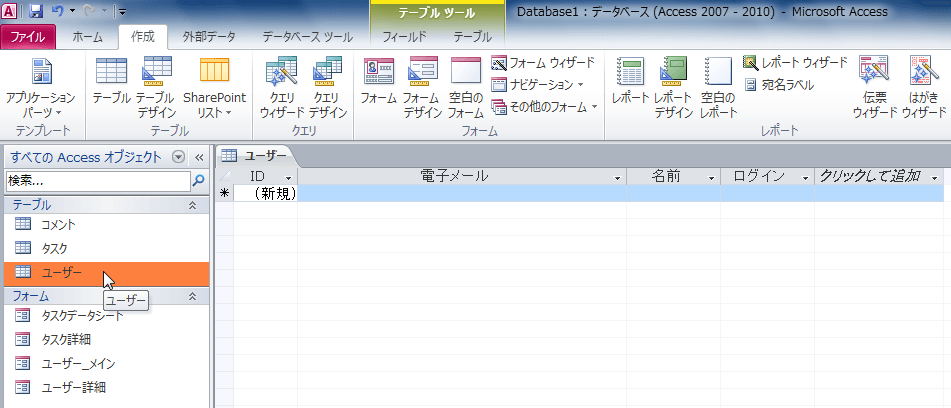
Task: Open Form Design (フォーム デザイン)
Action: tap(423, 88)
